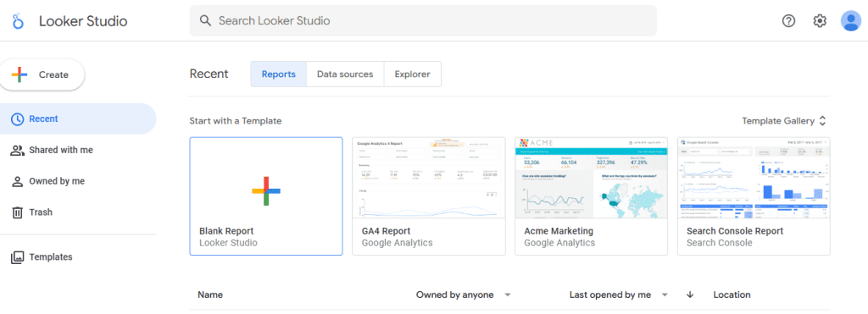Viewport: 868px width, 314px height.
Task: Click the trash bin icon
Action: (18, 212)
